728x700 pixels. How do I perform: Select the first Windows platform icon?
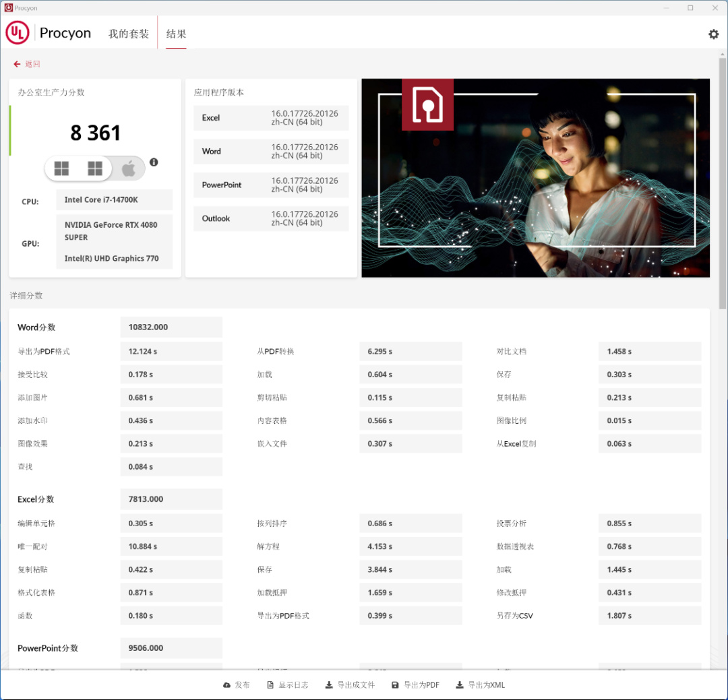pos(61,168)
